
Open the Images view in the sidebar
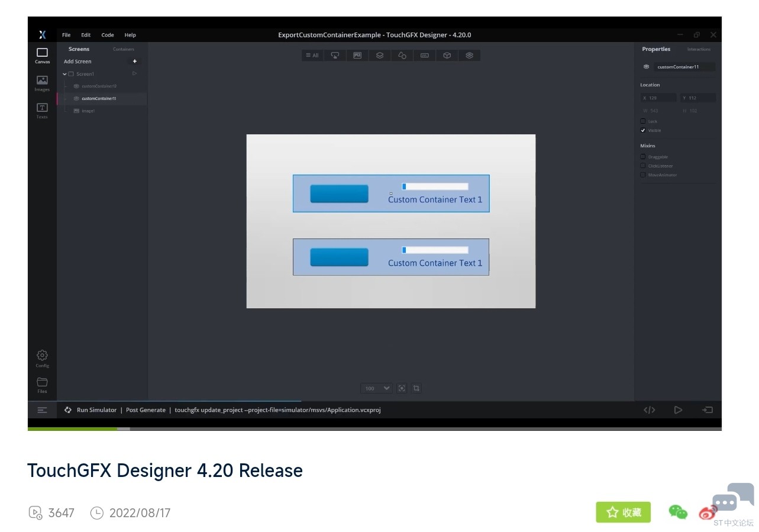[x=42, y=83]
